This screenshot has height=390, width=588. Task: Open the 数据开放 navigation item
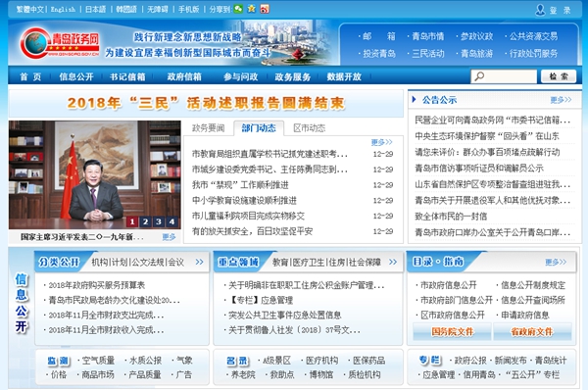point(344,76)
